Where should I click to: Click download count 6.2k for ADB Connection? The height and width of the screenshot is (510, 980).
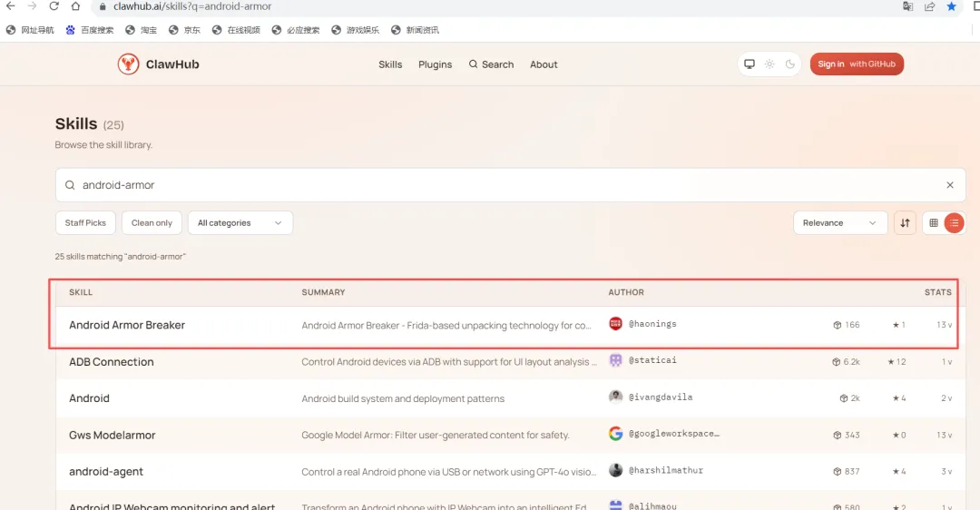pos(847,362)
